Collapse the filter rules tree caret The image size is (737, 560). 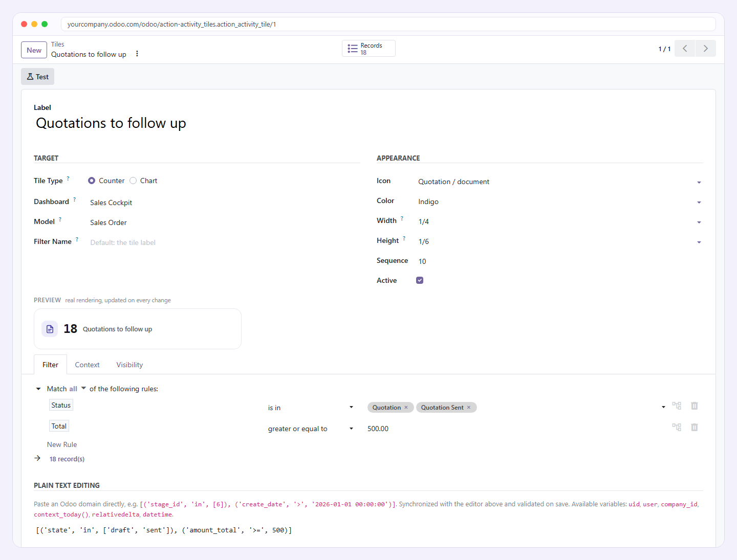click(x=38, y=389)
